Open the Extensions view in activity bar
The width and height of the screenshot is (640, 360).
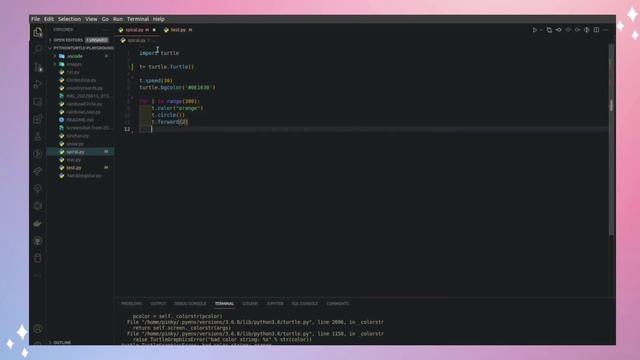[x=38, y=119]
